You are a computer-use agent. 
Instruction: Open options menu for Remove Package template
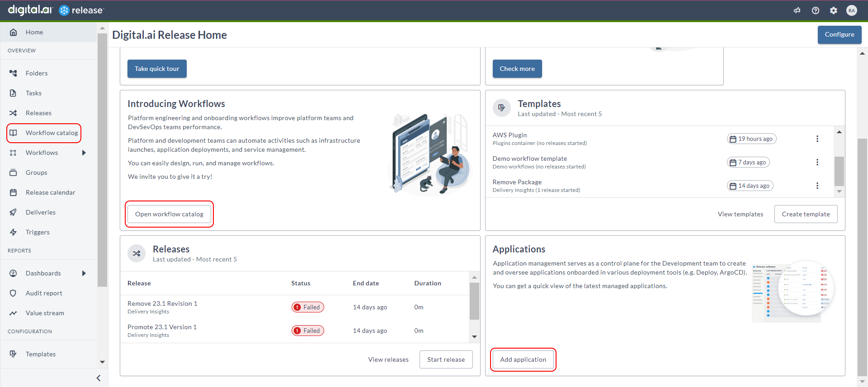point(817,186)
